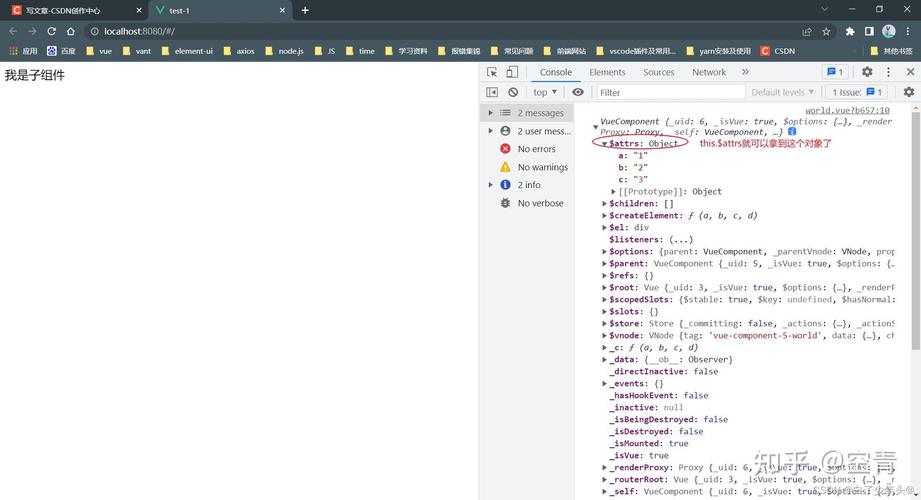
Task: Switch to the Network tab
Action: click(x=709, y=72)
